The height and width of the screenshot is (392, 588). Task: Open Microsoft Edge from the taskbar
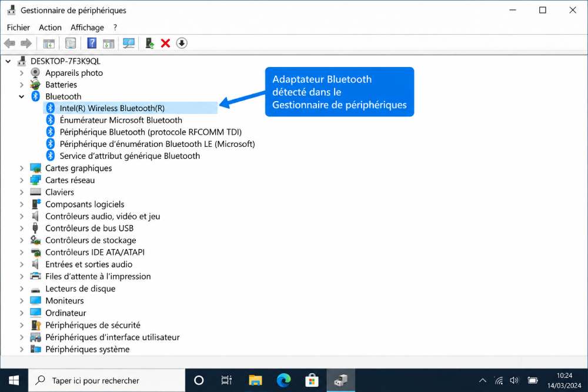click(x=284, y=380)
